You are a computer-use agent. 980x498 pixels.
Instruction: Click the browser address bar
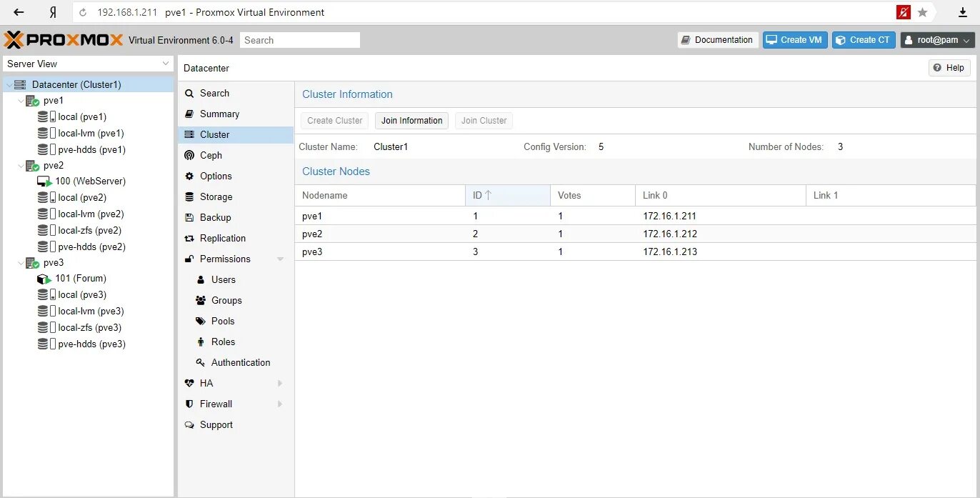click(486, 12)
